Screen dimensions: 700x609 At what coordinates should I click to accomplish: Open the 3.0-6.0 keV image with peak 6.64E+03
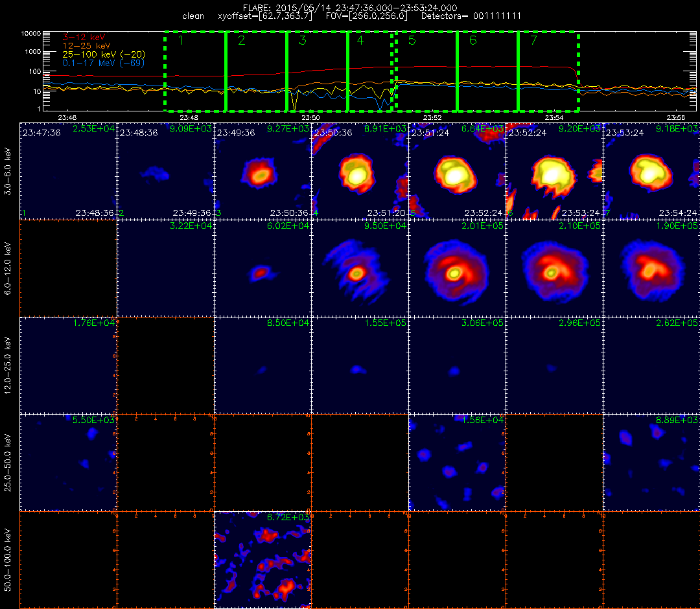pos(458,171)
